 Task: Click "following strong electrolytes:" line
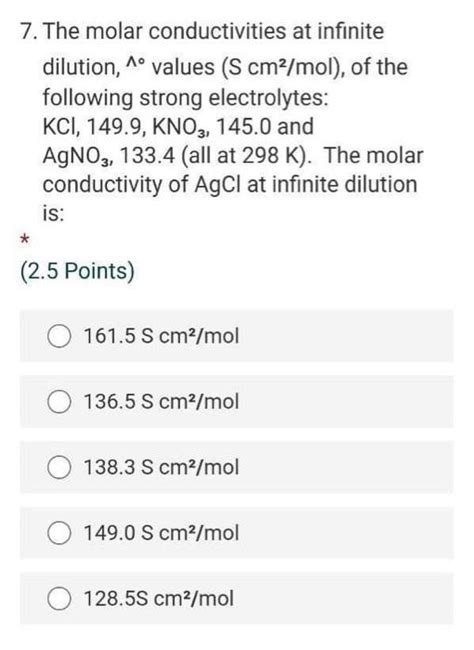click(x=186, y=99)
